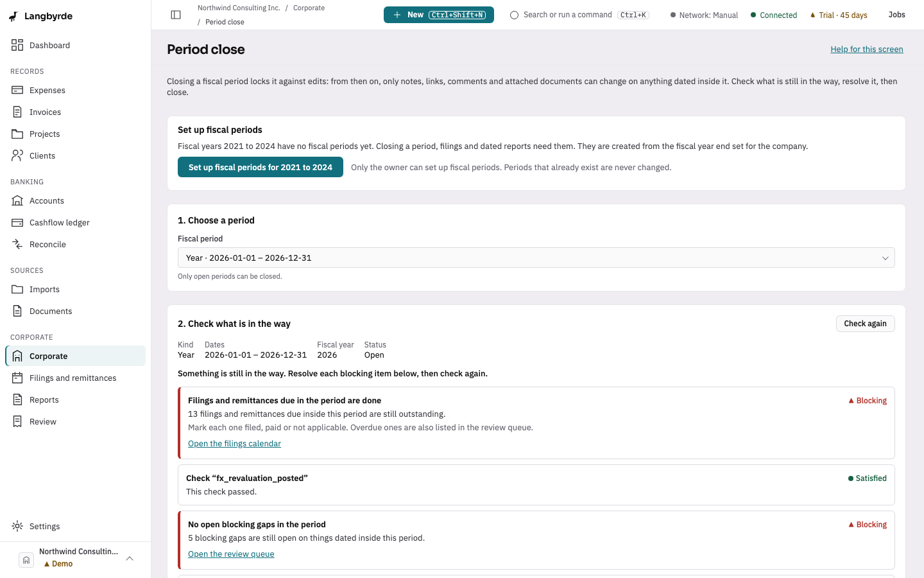The height and width of the screenshot is (578, 924).
Task: Click the Demo badge under the company name
Action: pos(58,564)
